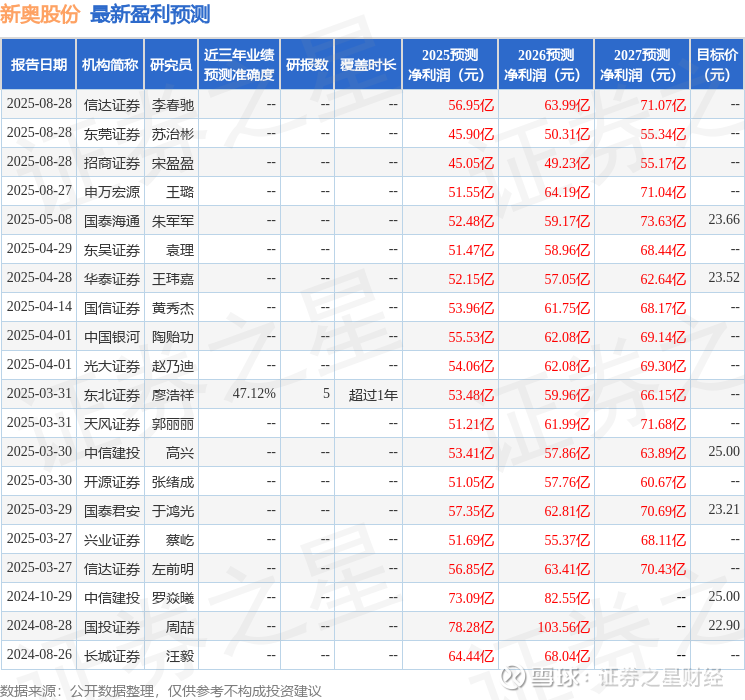Select the 103.56亿 forecast value
The image size is (745, 700).
[x=564, y=627]
